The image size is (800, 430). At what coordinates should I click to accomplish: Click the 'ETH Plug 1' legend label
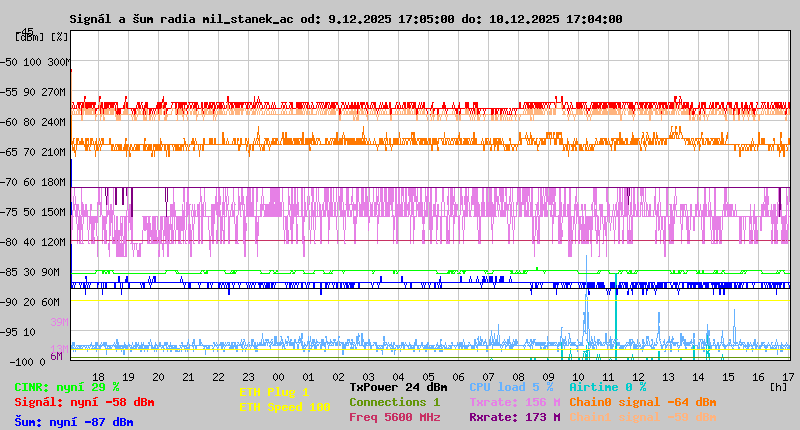[274, 392]
